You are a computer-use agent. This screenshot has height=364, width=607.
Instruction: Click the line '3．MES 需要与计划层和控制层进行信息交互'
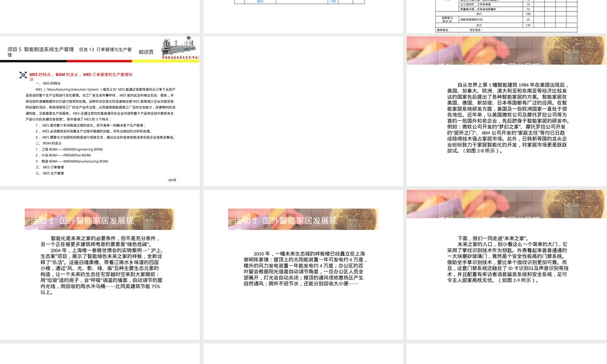pos(106,137)
